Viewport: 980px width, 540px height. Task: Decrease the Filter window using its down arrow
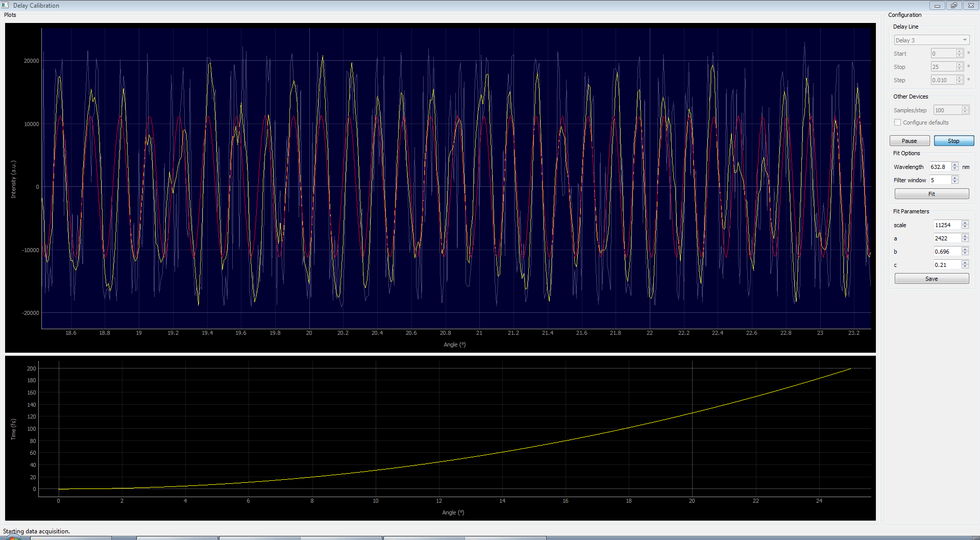[x=955, y=182]
